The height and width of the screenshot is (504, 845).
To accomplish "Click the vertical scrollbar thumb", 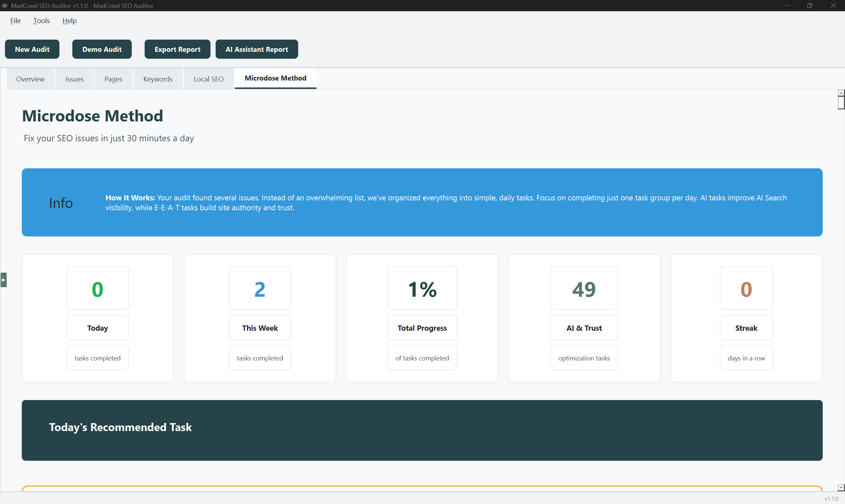I will pos(841,103).
